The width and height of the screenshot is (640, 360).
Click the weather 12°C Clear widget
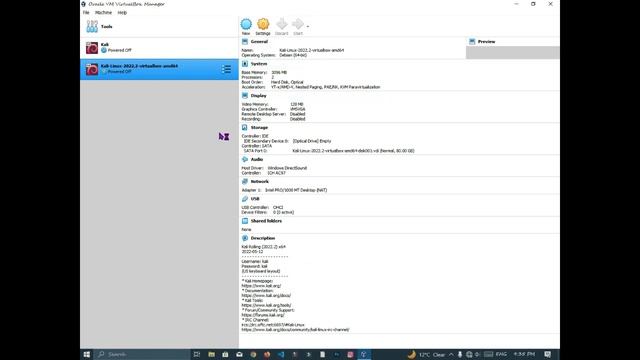pyautogui.click(x=427, y=354)
